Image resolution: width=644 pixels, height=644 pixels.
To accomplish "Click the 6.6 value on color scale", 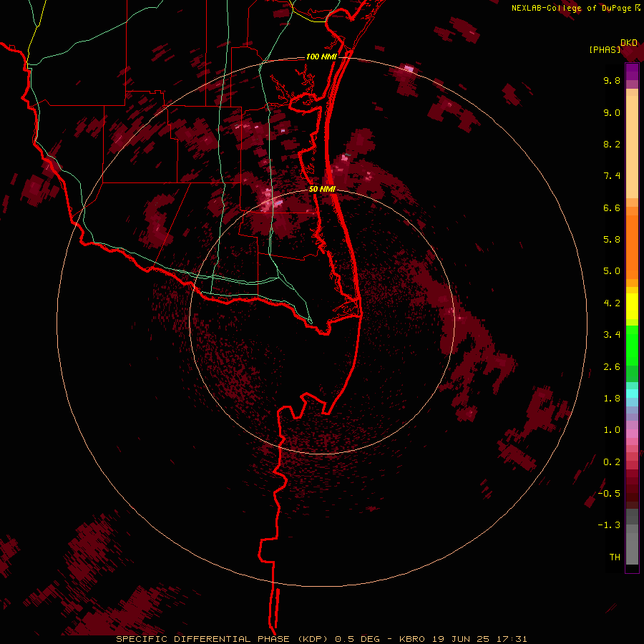I will click(612, 208).
